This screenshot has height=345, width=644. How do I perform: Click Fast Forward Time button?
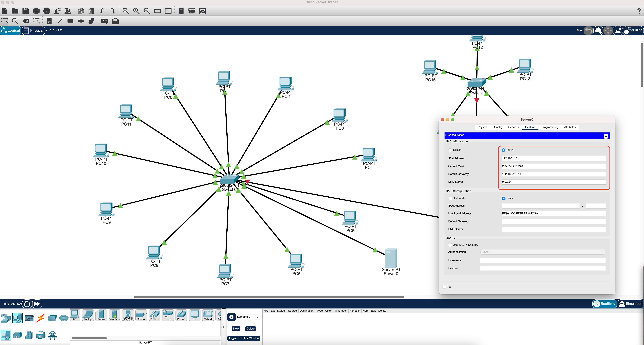coord(37,304)
